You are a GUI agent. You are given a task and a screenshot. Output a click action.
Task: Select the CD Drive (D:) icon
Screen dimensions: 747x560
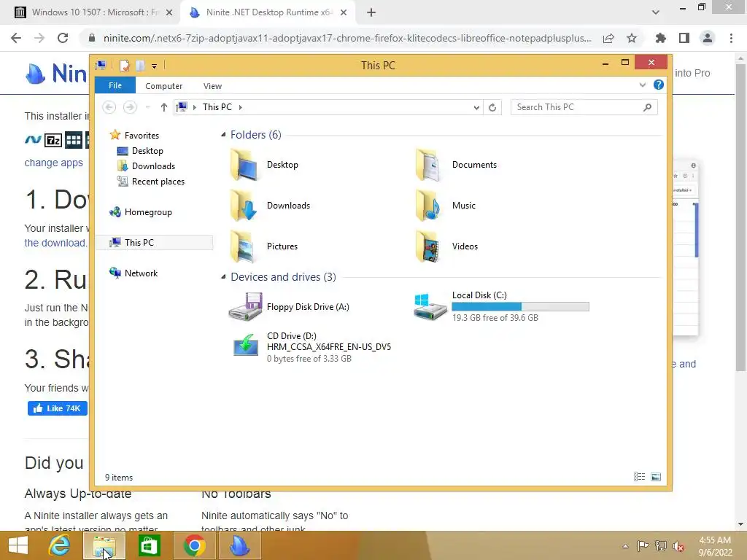(245, 345)
